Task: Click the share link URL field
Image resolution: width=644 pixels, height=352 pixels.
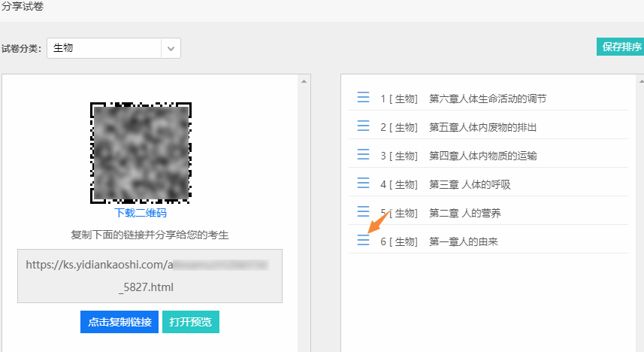Action: coord(150,276)
